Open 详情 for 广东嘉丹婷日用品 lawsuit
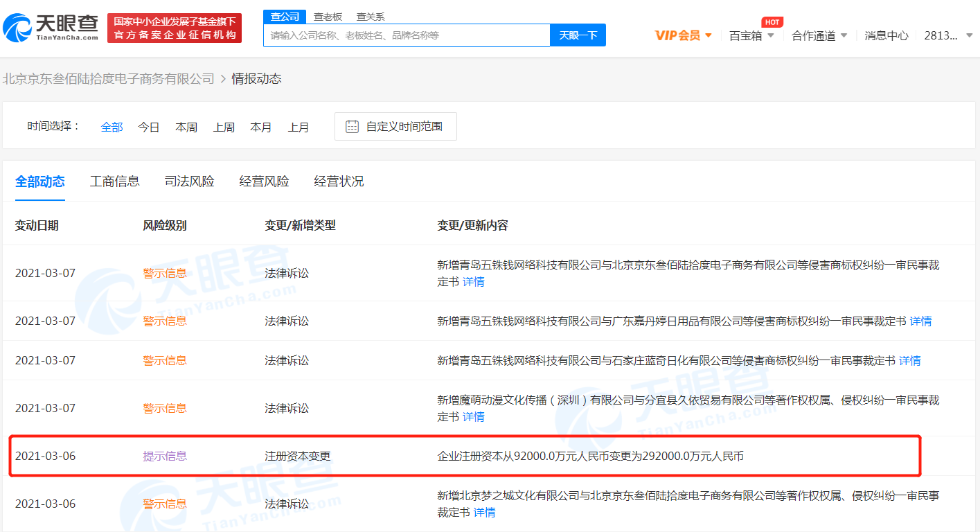This screenshot has height=532, width=980. (x=921, y=321)
